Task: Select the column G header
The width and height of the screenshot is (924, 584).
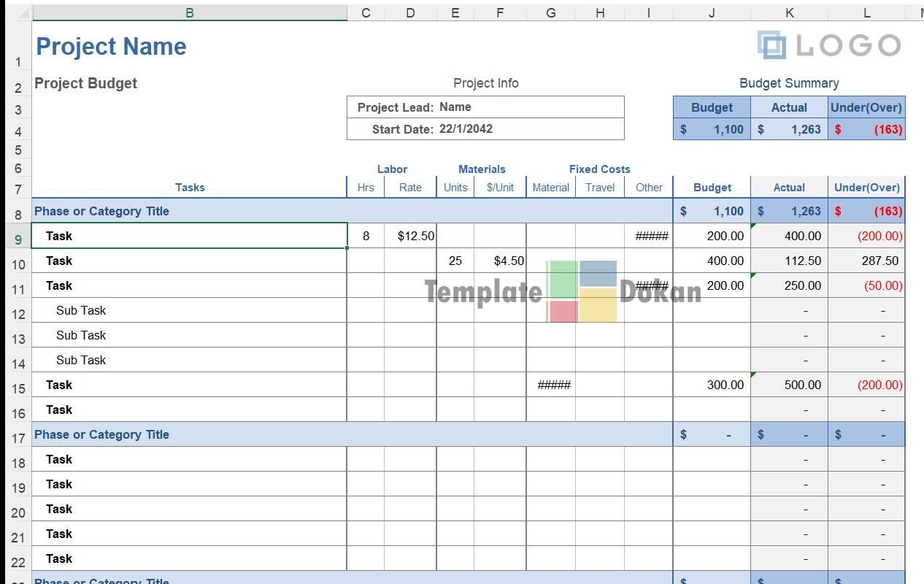Action: pyautogui.click(x=550, y=12)
